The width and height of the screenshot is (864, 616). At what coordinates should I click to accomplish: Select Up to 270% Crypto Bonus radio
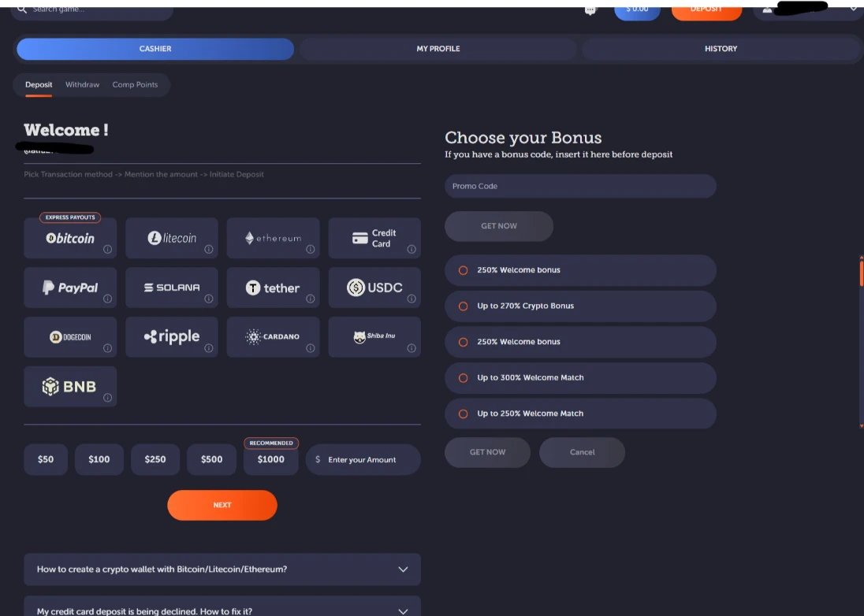coord(464,306)
